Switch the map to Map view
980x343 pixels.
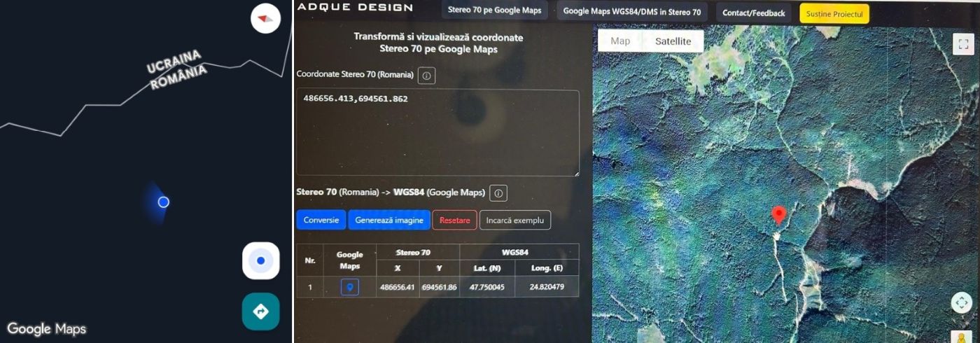[620, 41]
